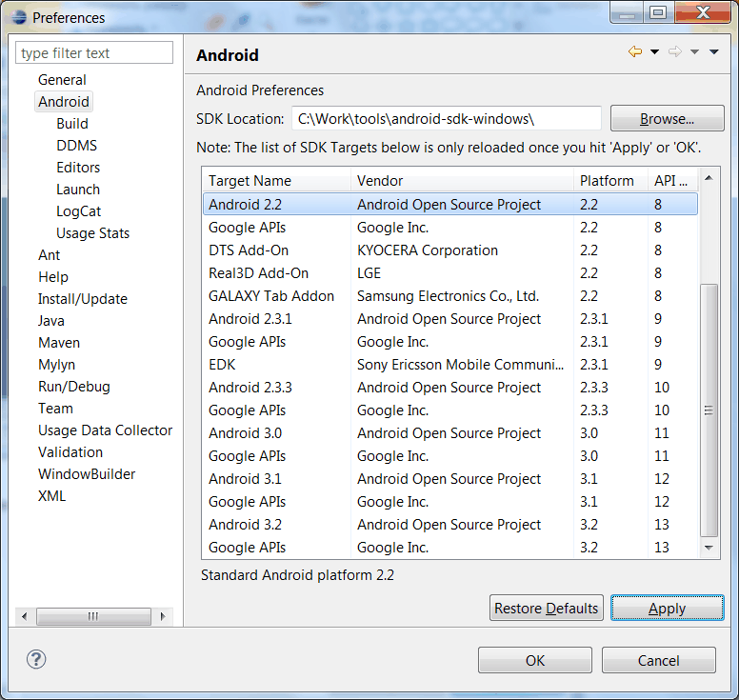The image size is (739, 700).
Task: Click the targets list scroll up arrow
Action: click(x=709, y=178)
